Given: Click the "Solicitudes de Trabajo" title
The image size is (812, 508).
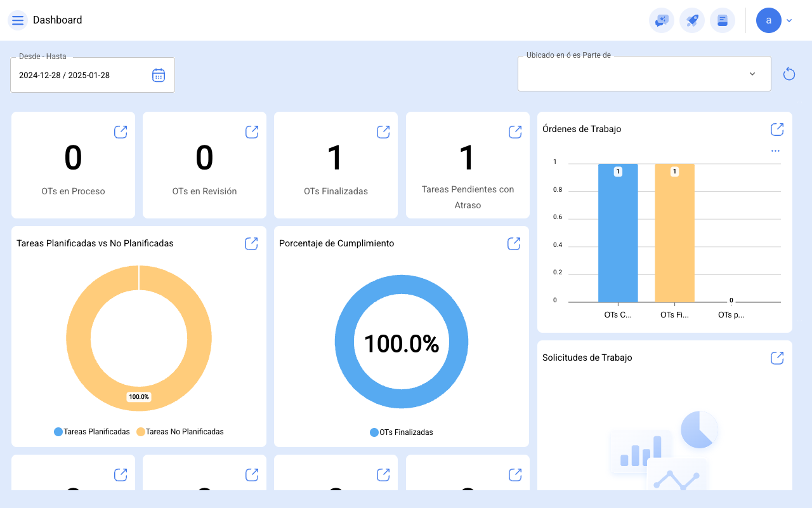Looking at the screenshot, I should coord(587,358).
